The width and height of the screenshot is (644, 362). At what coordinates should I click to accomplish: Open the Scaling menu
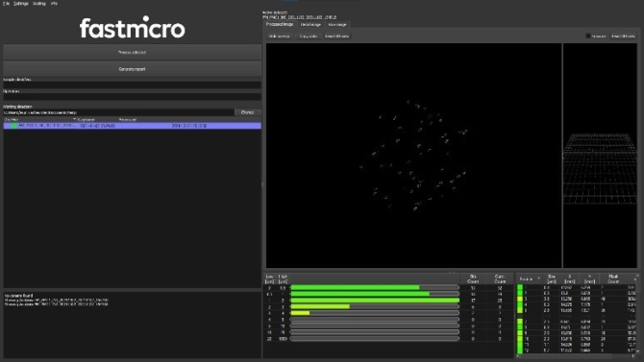[39, 3]
